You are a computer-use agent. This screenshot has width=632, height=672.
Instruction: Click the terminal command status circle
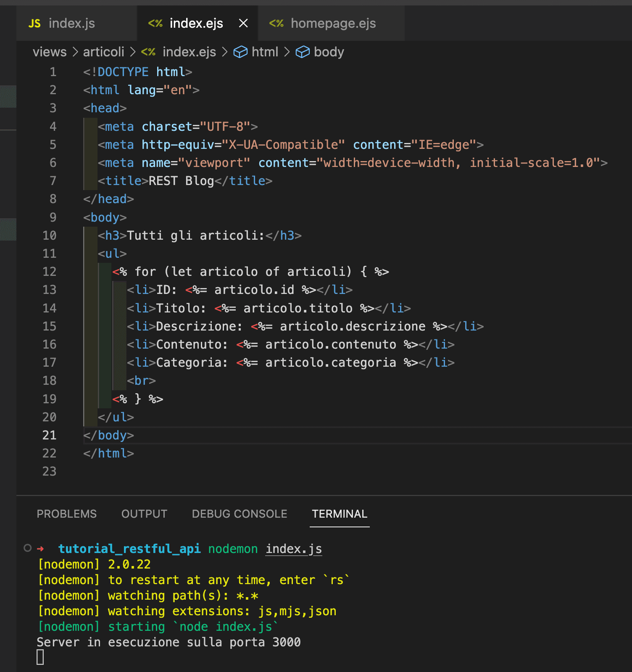pyautogui.click(x=28, y=548)
